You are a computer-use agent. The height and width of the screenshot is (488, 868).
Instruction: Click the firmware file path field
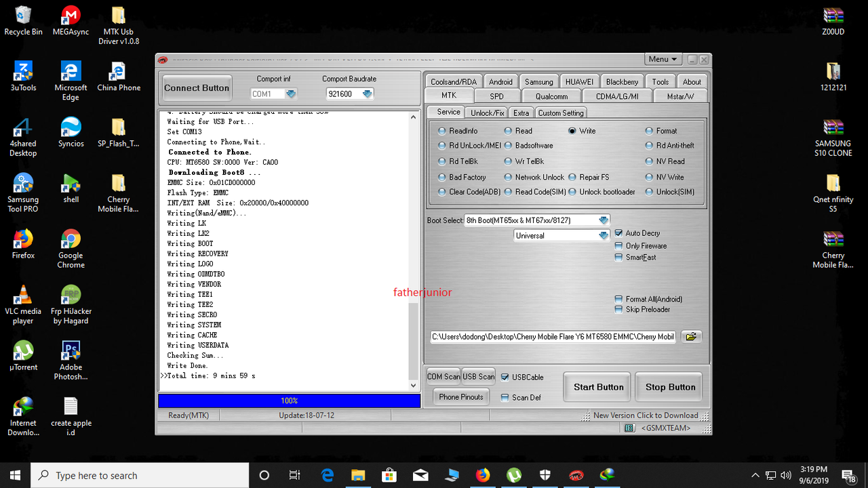[553, 337]
